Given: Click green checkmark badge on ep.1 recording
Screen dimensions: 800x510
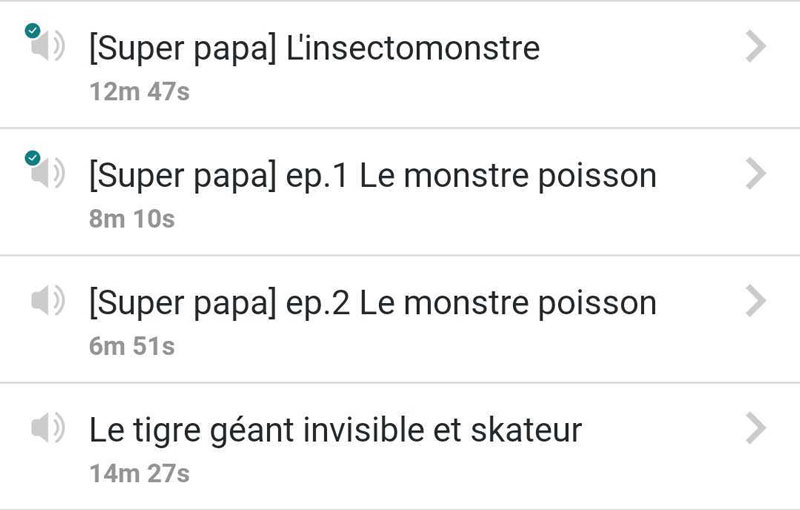Looking at the screenshot, I should tap(33, 158).
